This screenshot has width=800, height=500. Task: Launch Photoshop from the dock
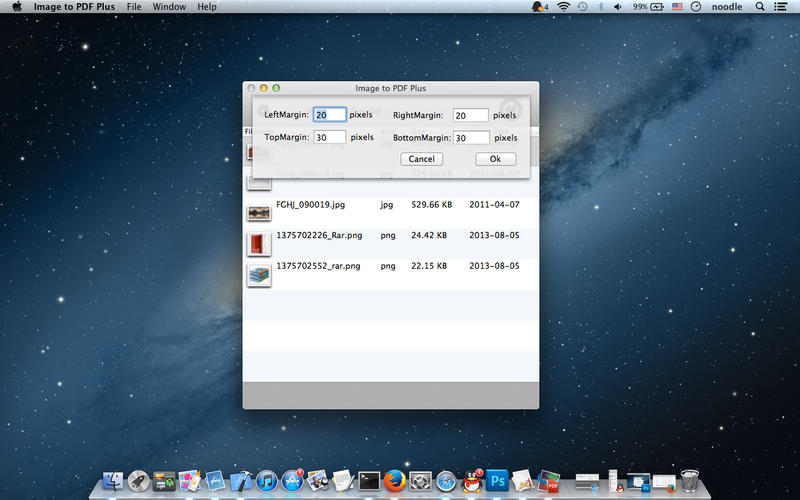(x=497, y=481)
